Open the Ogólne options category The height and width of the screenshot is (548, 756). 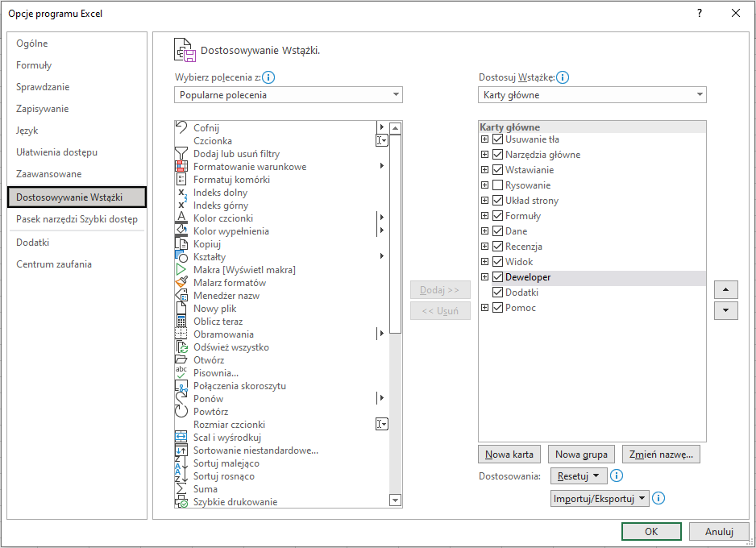point(77,44)
